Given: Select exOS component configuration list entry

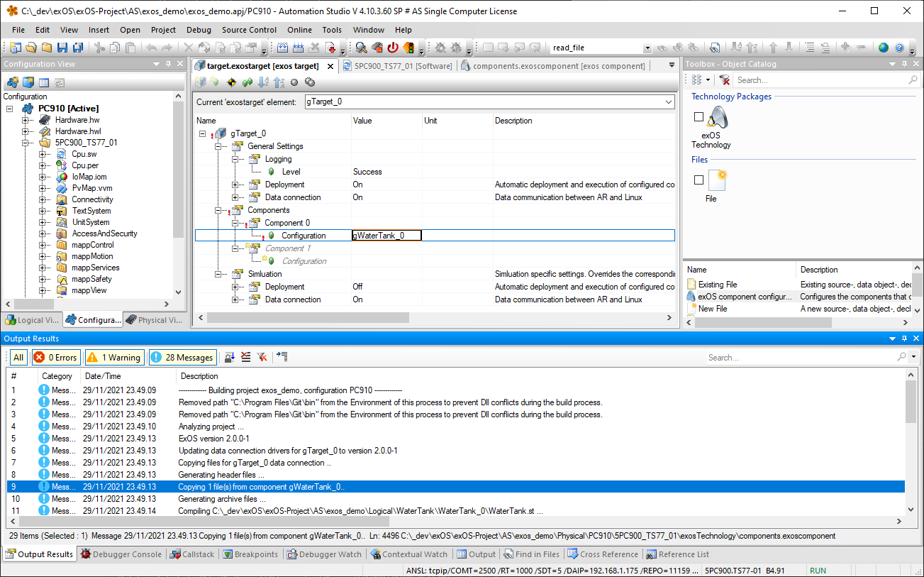Looking at the screenshot, I should point(745,297).
